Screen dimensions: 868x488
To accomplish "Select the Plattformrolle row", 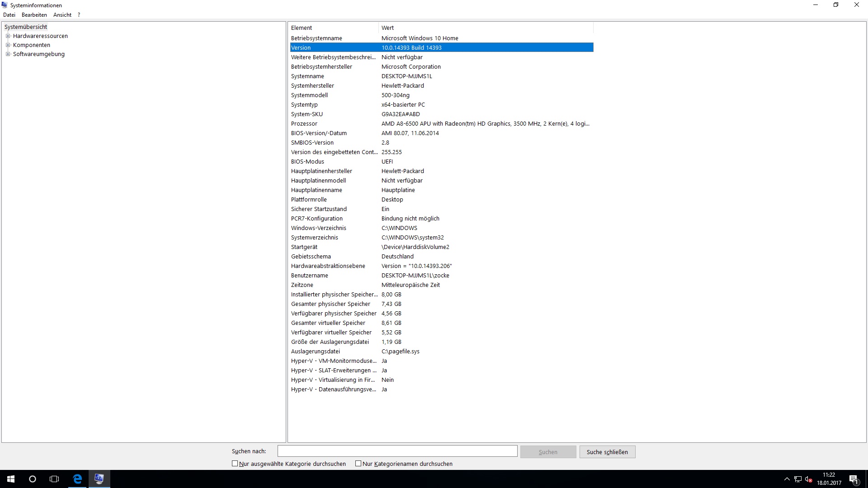I will [442, 200].
